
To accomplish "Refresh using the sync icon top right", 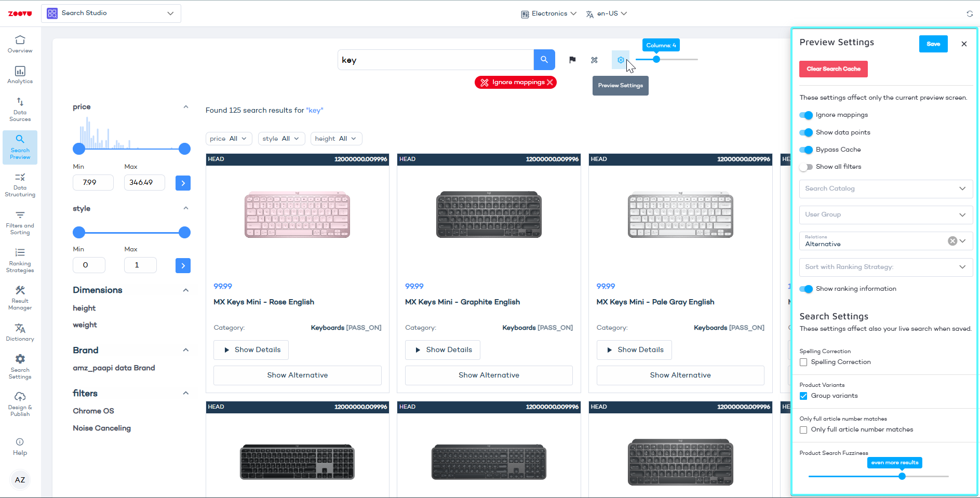I will tap(970, 14).
